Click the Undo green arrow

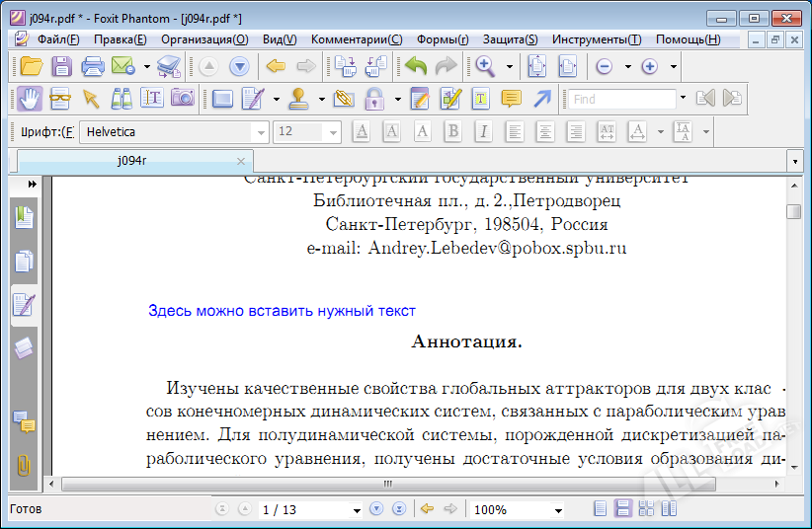(x=416, y=67)
